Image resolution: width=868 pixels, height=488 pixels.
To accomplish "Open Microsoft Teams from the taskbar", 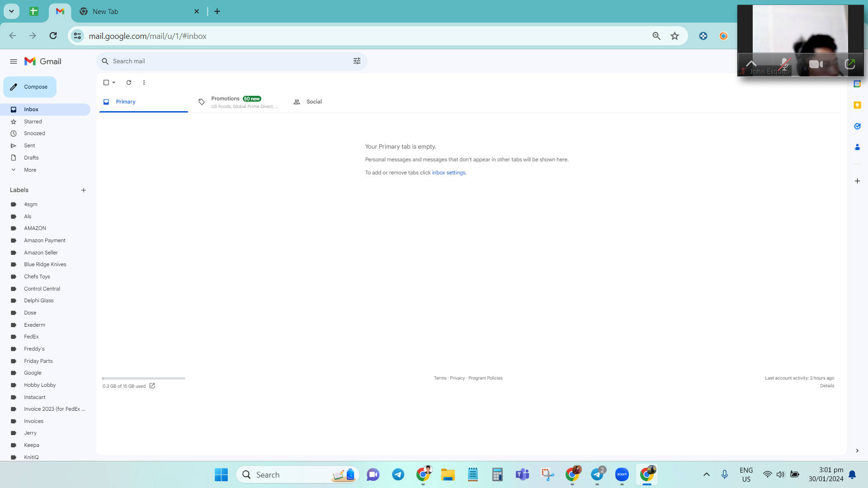I will point(523,474).
